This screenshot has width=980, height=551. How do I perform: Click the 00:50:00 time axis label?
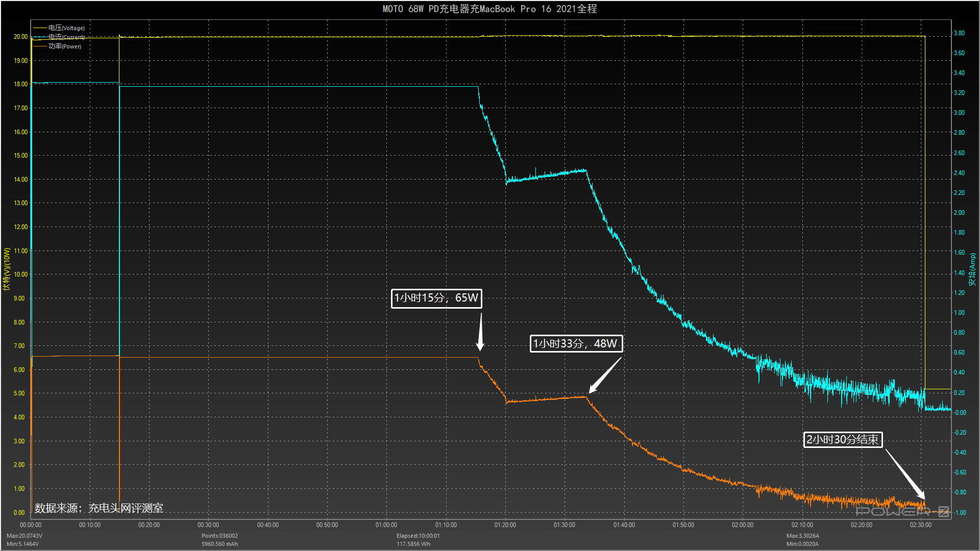coord(327,525)
